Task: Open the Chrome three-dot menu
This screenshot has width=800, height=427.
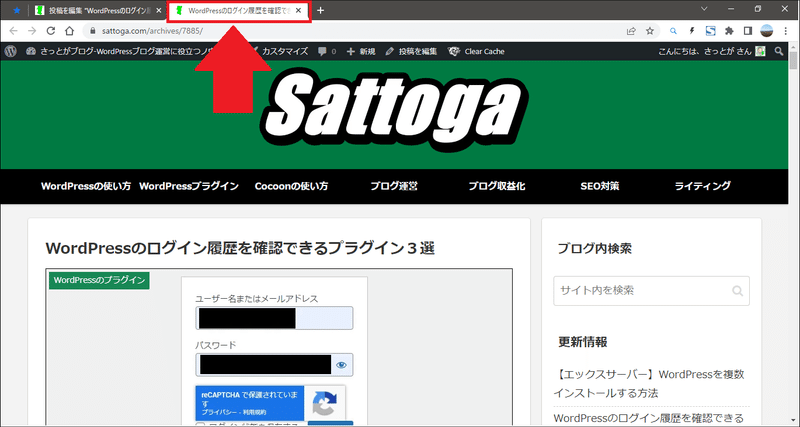Action: pos(785,31)
